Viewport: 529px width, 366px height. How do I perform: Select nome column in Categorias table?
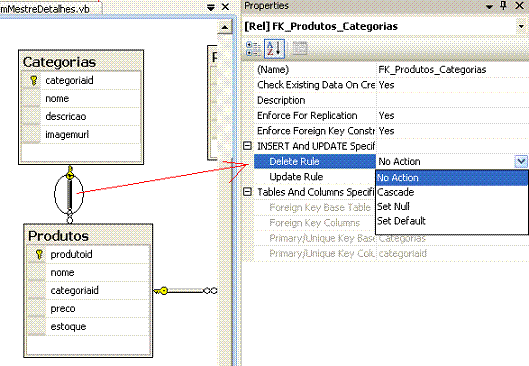pos(57,98)
